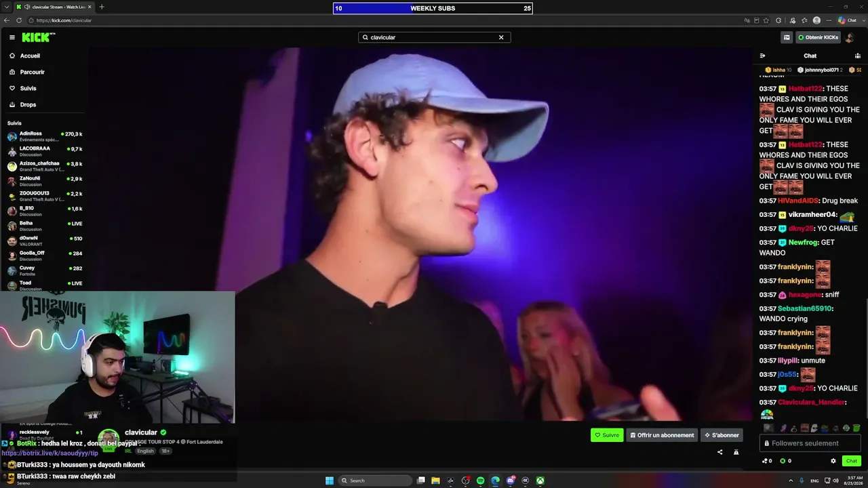Viewport: 868px width, 488px height.
Task: Click the clavicular channel name
Action: [x=141, y=432]
